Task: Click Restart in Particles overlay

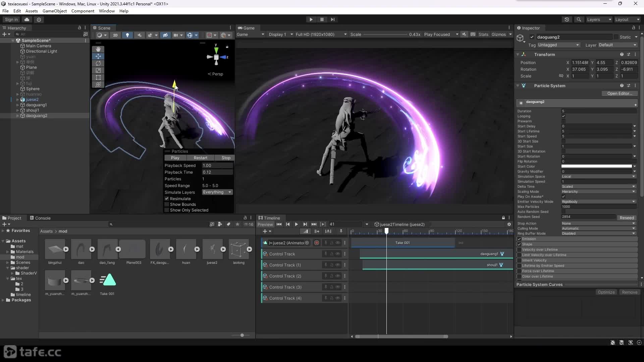Action: click(200, 158)
